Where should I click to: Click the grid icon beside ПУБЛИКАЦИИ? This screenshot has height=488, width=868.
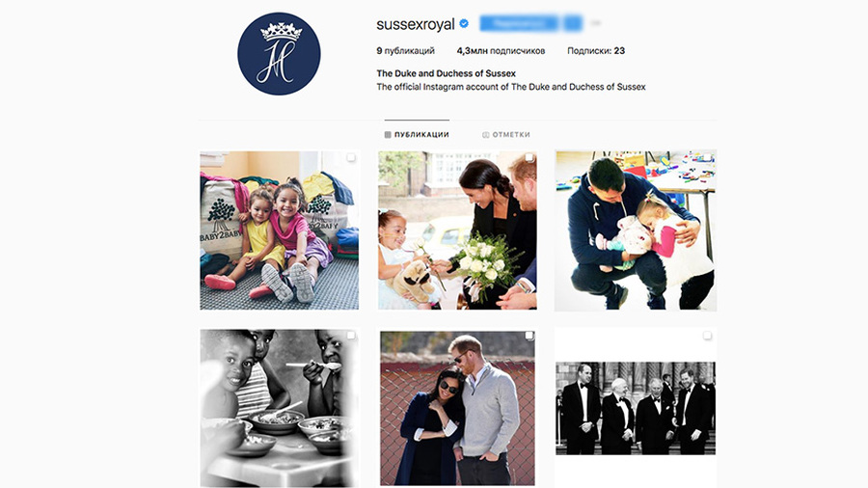point(388,134)
